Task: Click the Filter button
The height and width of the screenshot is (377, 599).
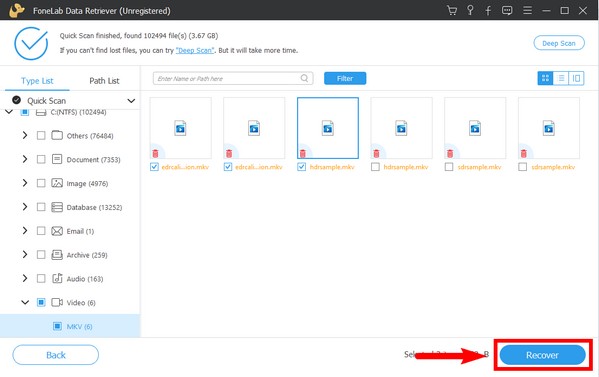Action: tap(345, 78)
